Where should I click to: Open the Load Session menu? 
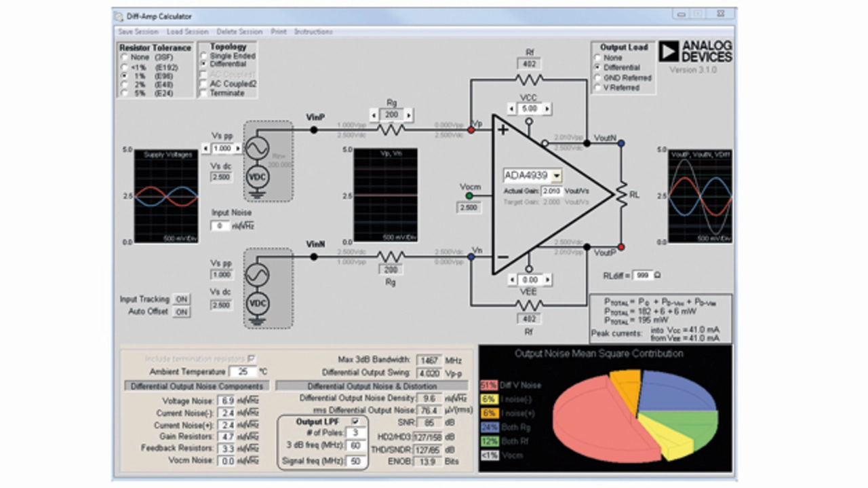pos(187,32)
